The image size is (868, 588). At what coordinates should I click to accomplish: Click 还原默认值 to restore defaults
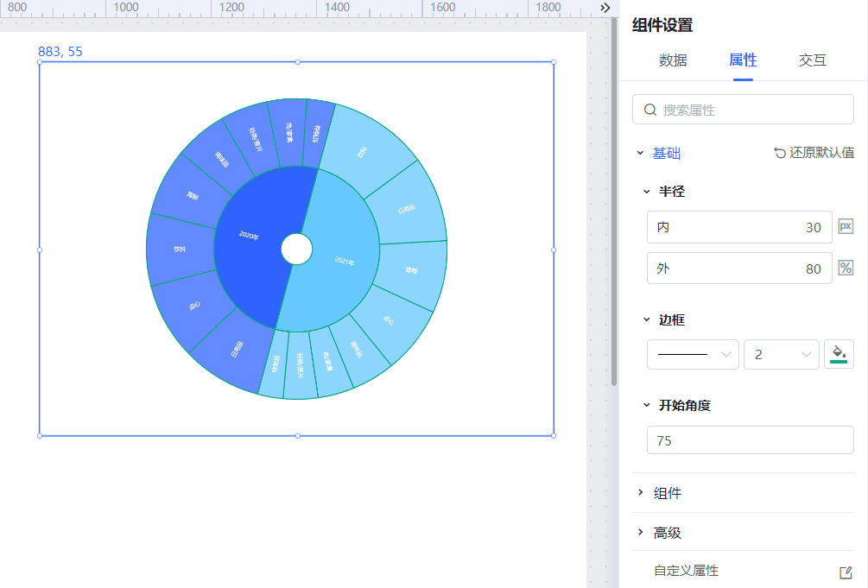pos(821,153)
